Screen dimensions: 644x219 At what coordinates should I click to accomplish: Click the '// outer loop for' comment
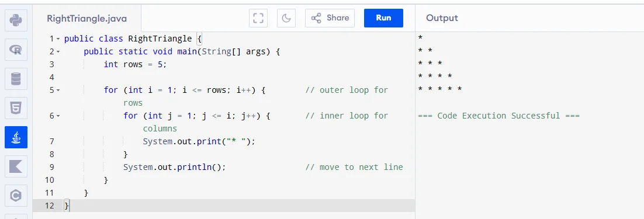tap(347, 90)
